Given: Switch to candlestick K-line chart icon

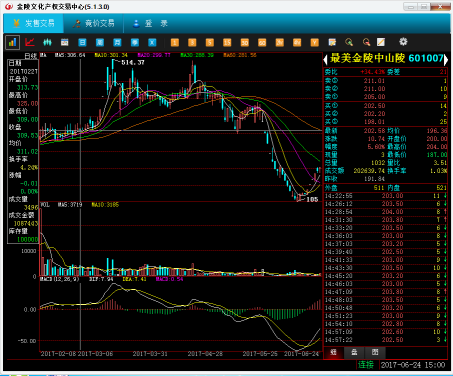Looking at the screenshot, I should [47, 42].
